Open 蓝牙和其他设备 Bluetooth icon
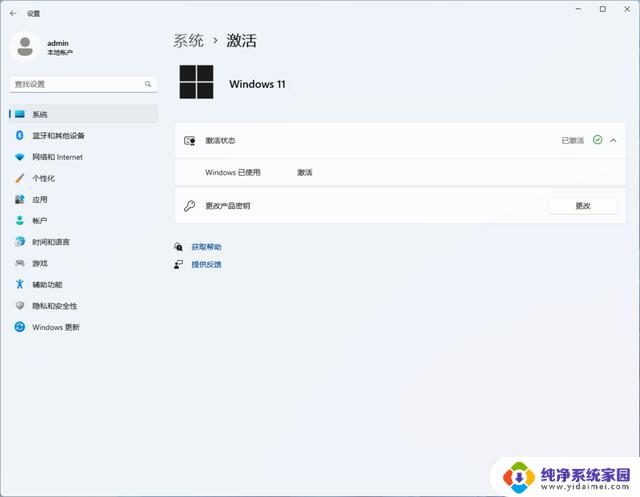This screenshot has width=640, height=497. coord(20,135)
